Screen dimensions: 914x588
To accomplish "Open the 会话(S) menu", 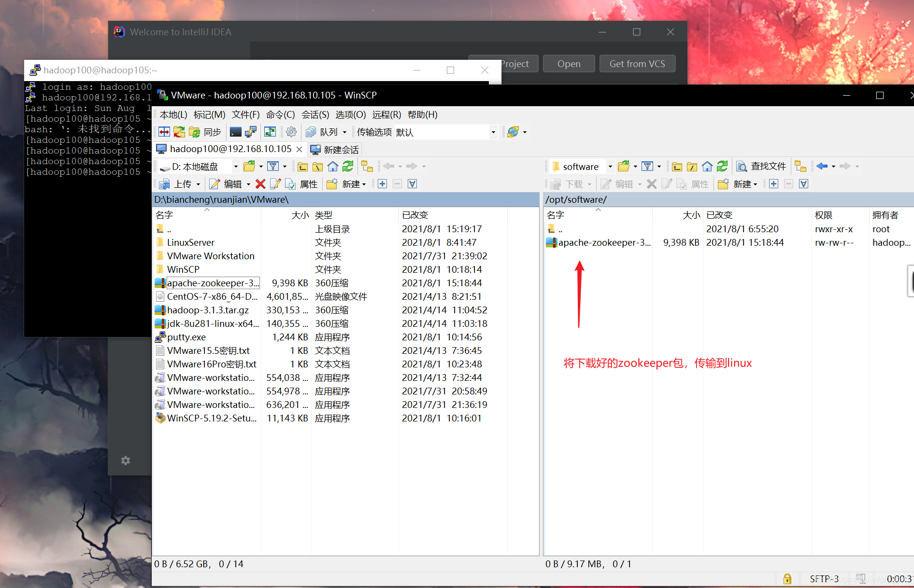I will point(315,114).
